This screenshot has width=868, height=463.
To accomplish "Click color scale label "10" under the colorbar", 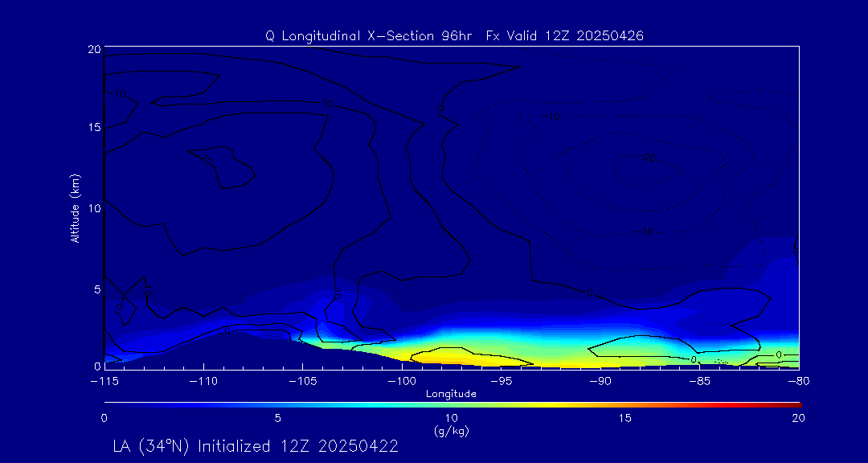I will [x=451, y=419].
